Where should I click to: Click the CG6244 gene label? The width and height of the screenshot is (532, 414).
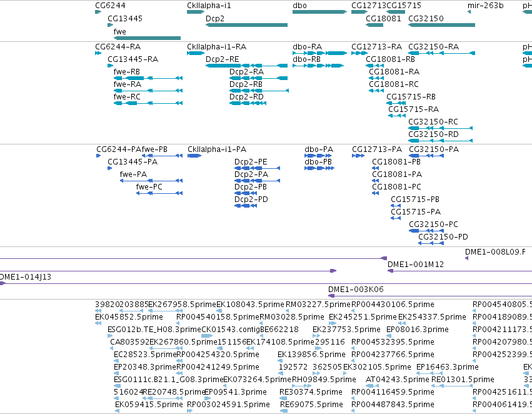(x=110, y=6)
